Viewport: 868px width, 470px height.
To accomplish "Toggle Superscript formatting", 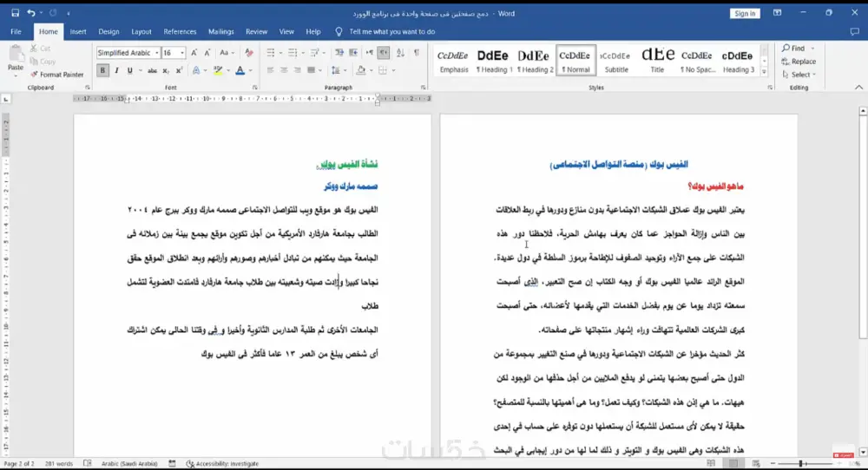I will pos(179,70).
